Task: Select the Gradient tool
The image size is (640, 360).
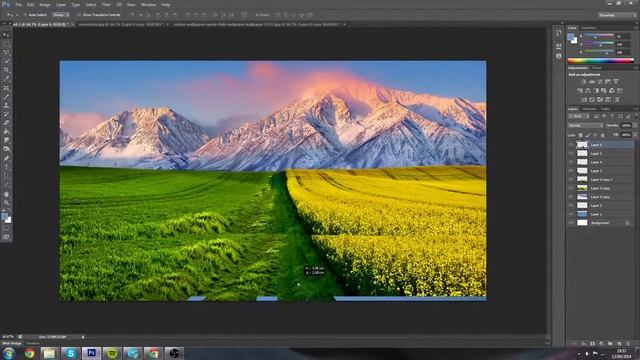Action: [x=6, y=131]
